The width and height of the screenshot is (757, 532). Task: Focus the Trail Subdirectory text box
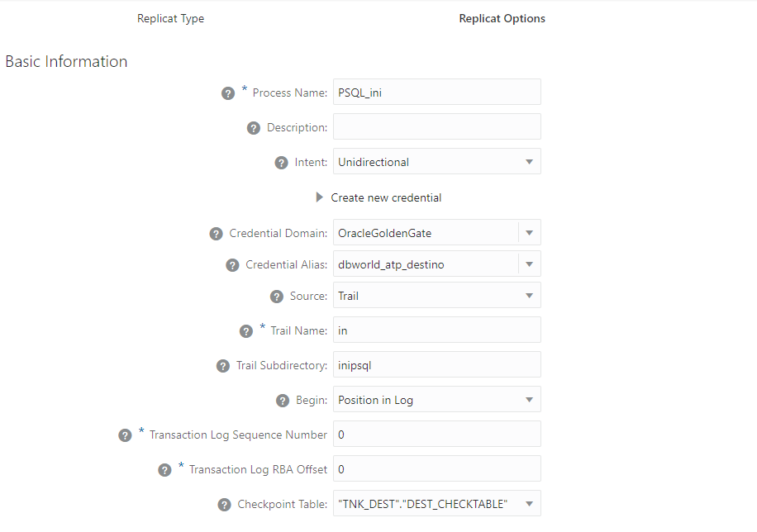436,365
